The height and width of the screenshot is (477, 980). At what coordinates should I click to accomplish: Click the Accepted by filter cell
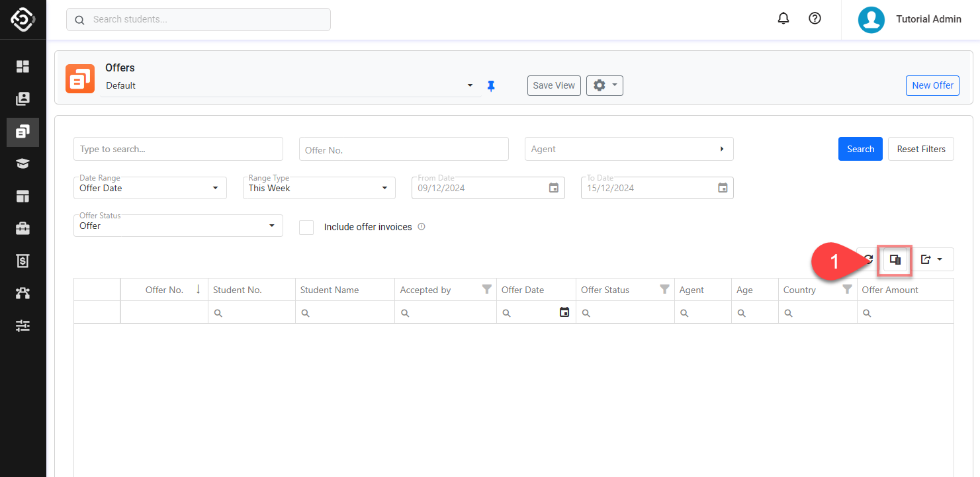point(446,312)
